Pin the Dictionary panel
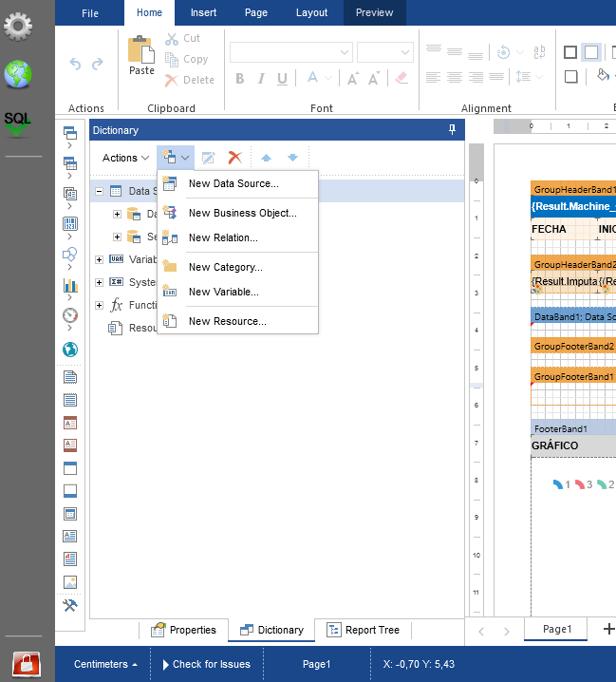Image resolution: width=616 pixels, height=682 pixels. coord(452,129)
